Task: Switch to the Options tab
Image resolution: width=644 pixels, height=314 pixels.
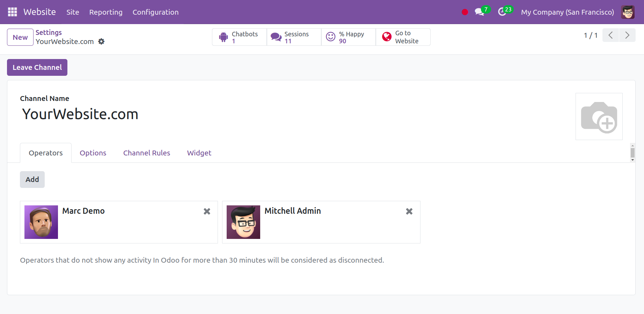Action: [x=93, y=153]
